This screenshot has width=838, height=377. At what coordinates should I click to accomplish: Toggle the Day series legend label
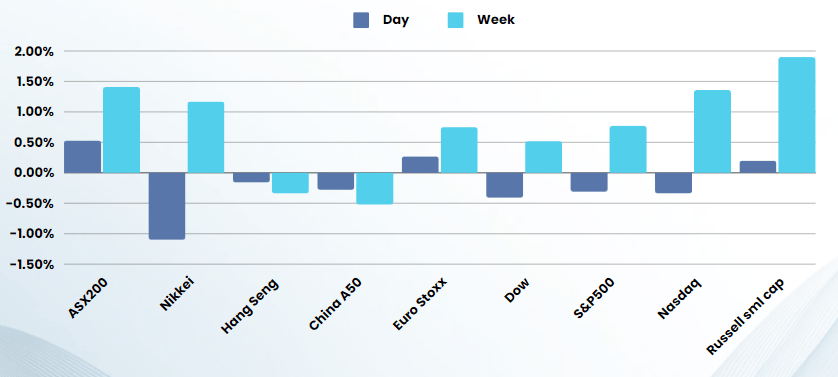coord(395,20)
